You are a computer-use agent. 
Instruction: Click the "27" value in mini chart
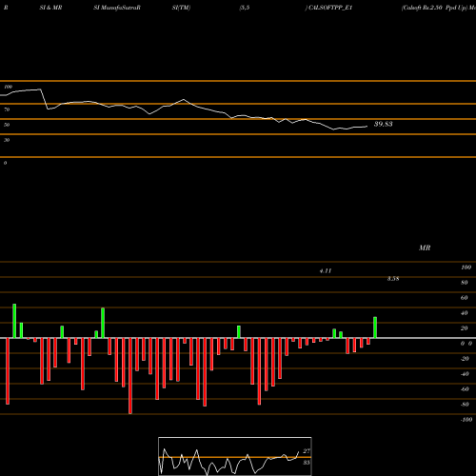(307, 451)
